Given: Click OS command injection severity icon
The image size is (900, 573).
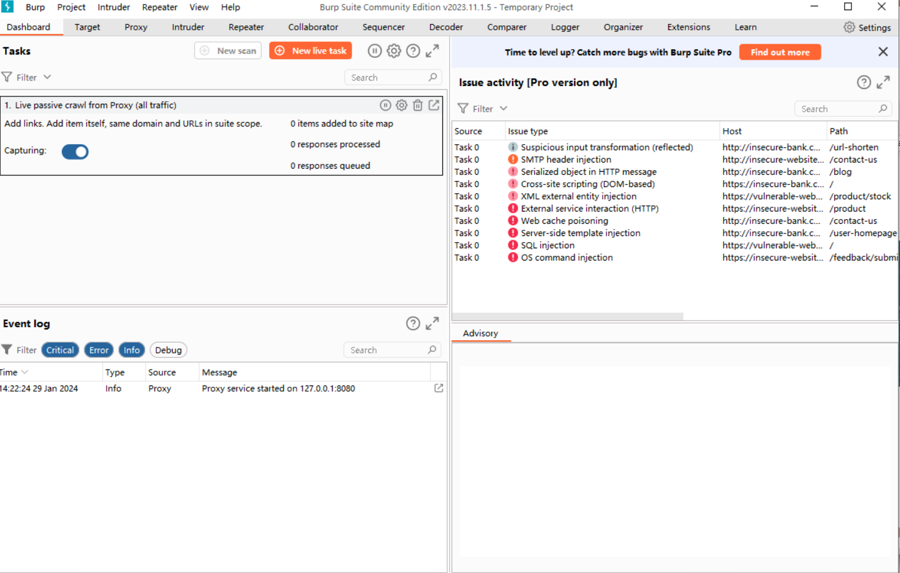Looking at the screenshot, I should [513, 257].
